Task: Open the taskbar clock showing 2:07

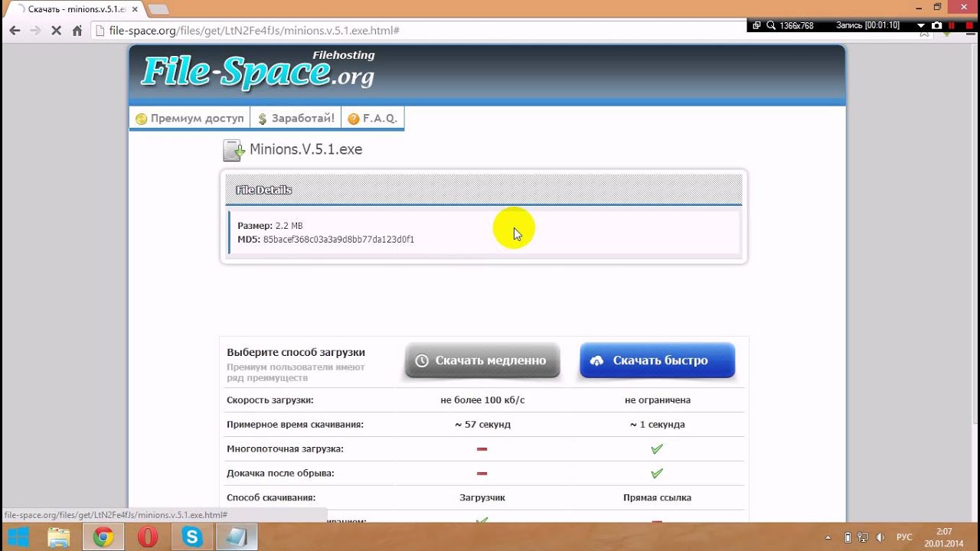Action: click(x=944, y=537)
